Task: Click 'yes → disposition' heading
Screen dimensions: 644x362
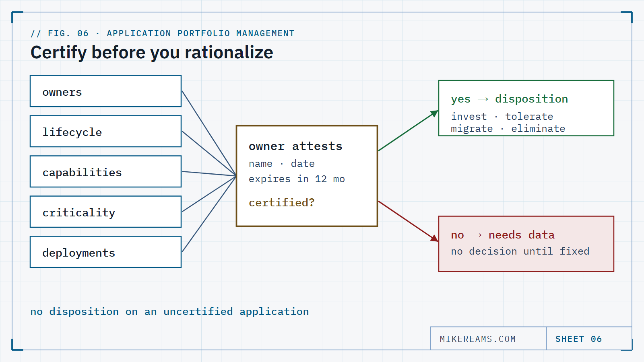Action: 510,99
